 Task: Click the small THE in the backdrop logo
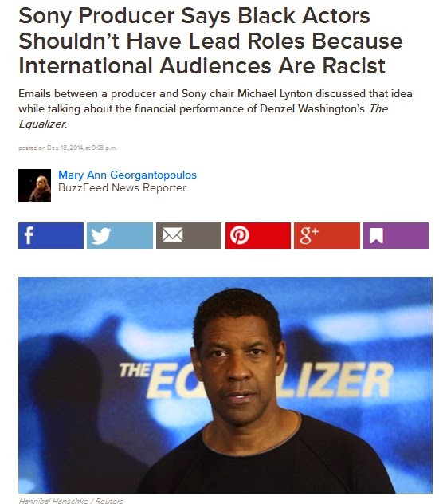tap(134, 370)
